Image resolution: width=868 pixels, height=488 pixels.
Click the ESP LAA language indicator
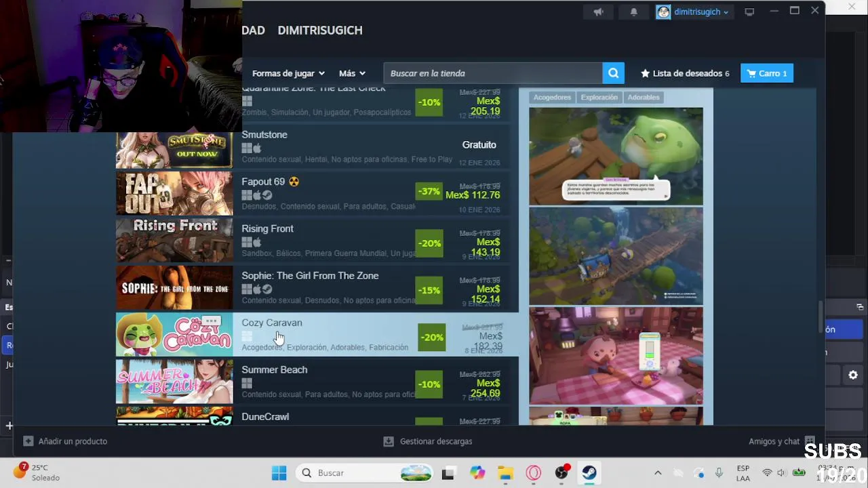743,473
